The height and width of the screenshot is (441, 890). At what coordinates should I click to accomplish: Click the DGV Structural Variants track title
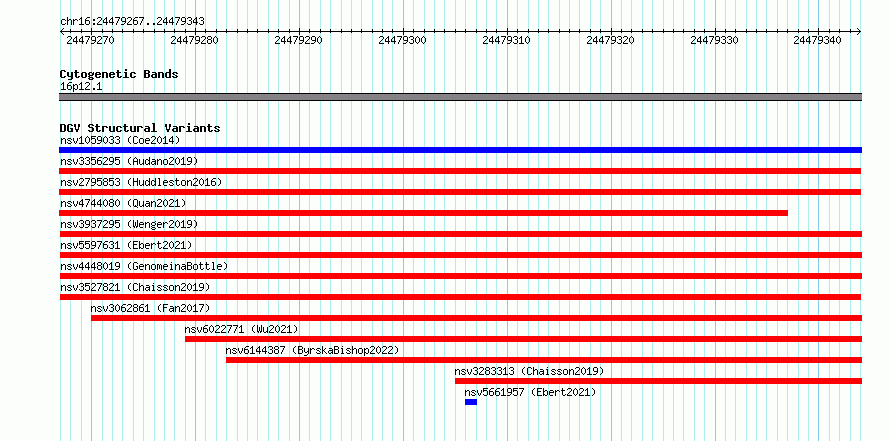(140, 128)
